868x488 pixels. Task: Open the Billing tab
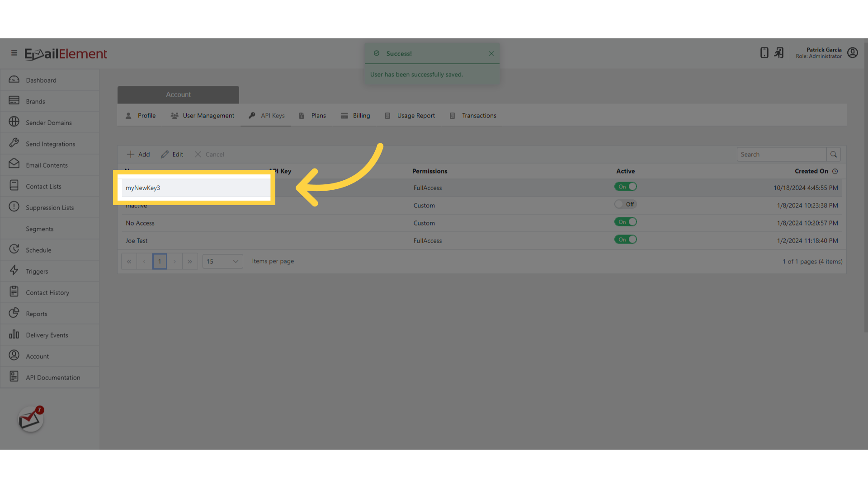point(355,116)
